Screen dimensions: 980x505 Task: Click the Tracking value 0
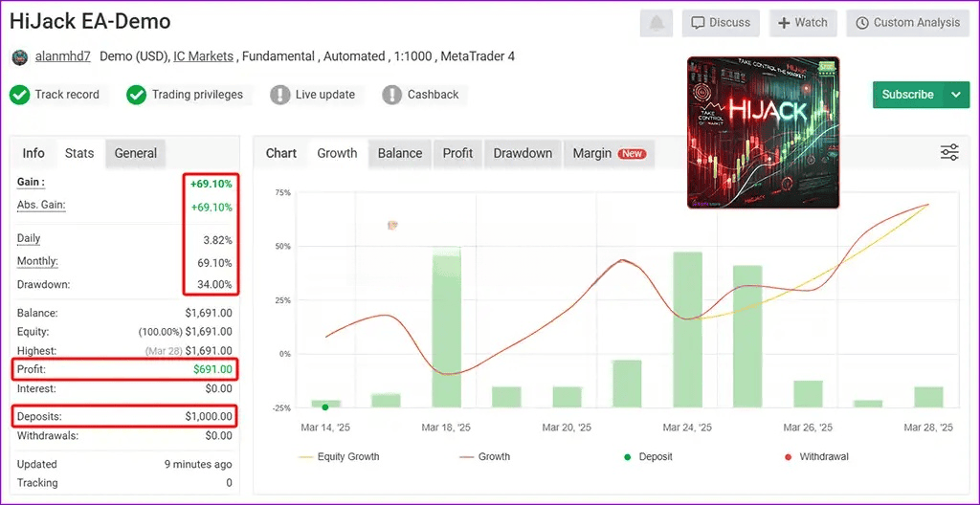pos(229,483)
